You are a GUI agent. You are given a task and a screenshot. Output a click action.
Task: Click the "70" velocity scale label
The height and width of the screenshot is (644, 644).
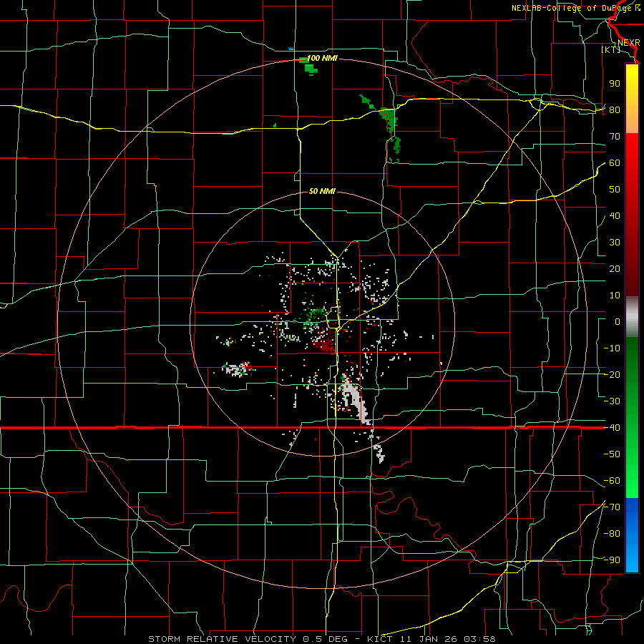click(615, 137)
